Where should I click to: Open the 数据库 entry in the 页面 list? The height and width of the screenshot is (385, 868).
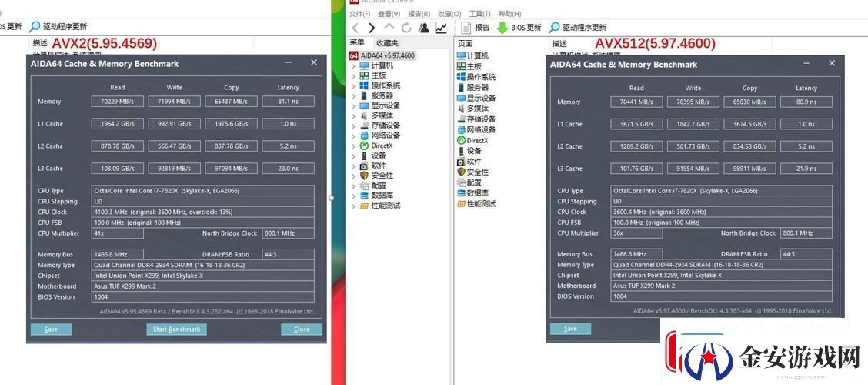tap(472, 192)
